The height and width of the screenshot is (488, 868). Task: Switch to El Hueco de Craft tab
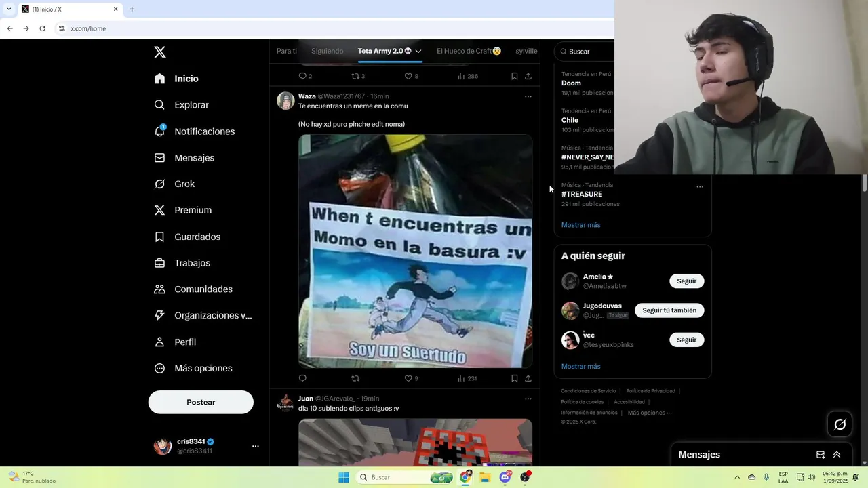pos(469,51)
